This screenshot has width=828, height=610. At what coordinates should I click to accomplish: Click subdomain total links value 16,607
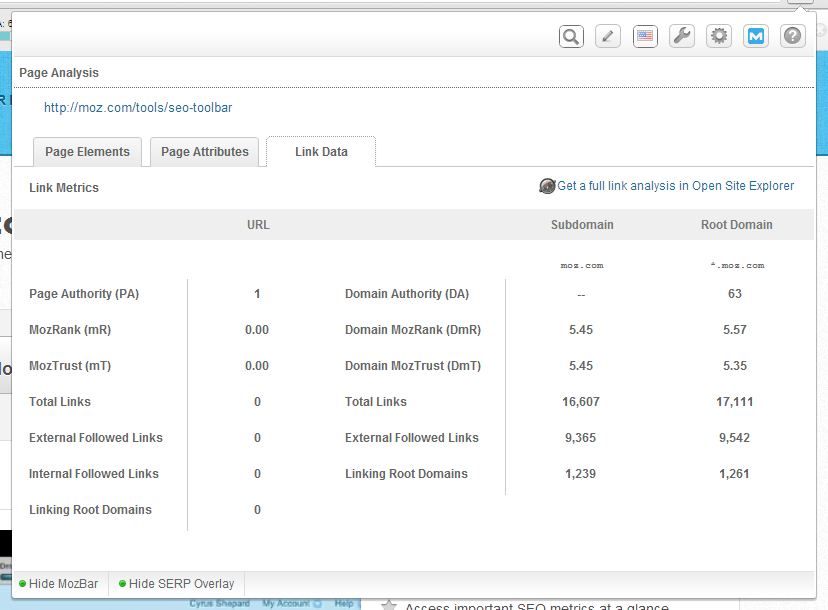click(x=580, y=402)
